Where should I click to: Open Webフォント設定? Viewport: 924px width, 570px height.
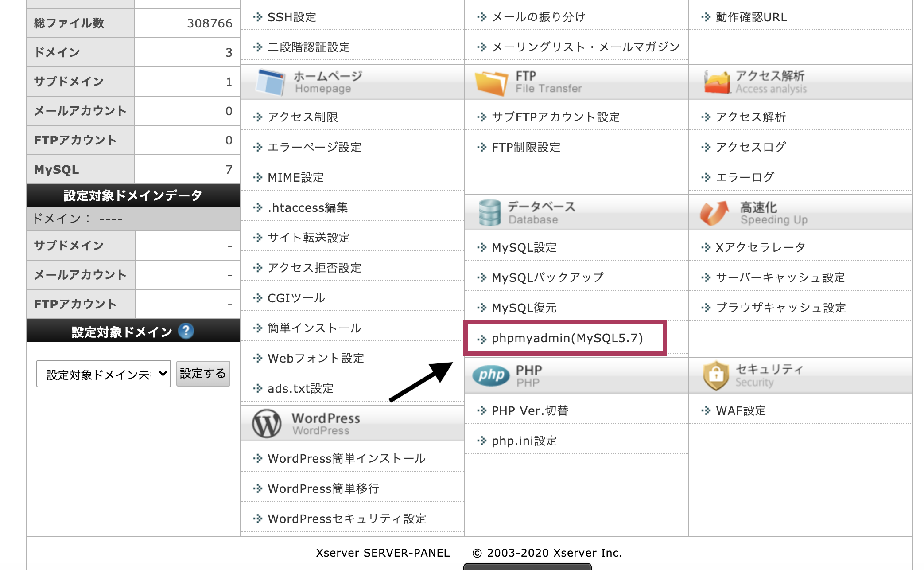pyautogui.click(x=316, y=358)
